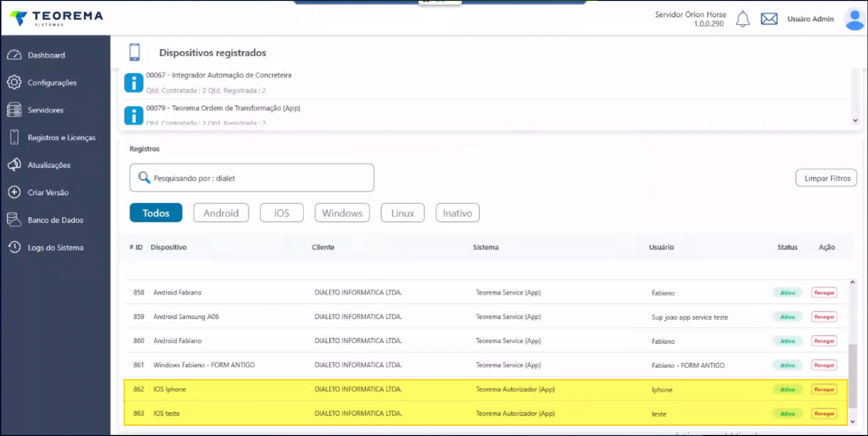Click the info icon for Teorema Ordem de Transformação
Screen dimensions: 868x436
tap(133, 115)
